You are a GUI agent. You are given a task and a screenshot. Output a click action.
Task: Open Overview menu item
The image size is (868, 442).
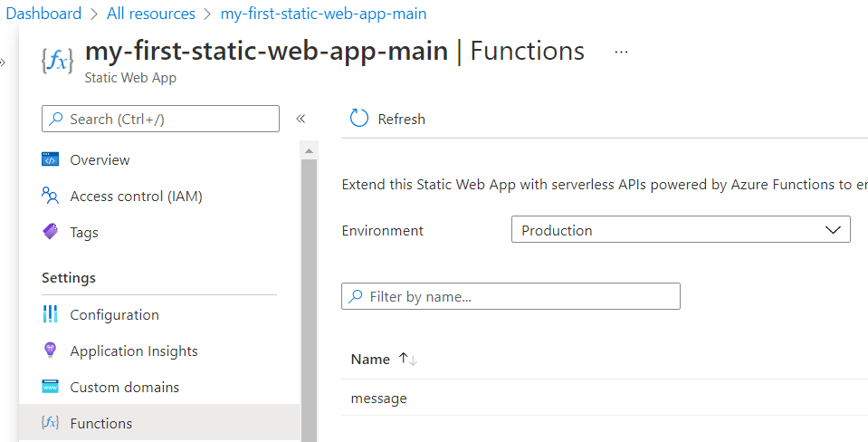pyautogui.click(x=160, y=159)
